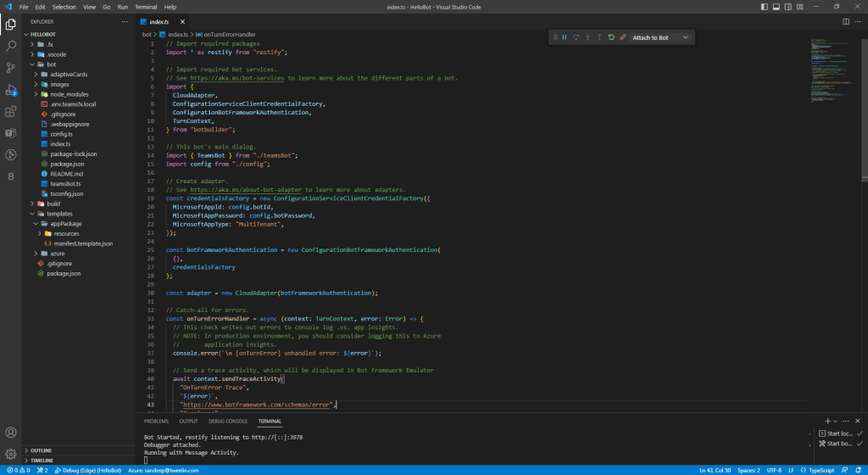Close the index.ts editor tab
The width and height of the screenshot is (868, 475).
coord(182,21)
